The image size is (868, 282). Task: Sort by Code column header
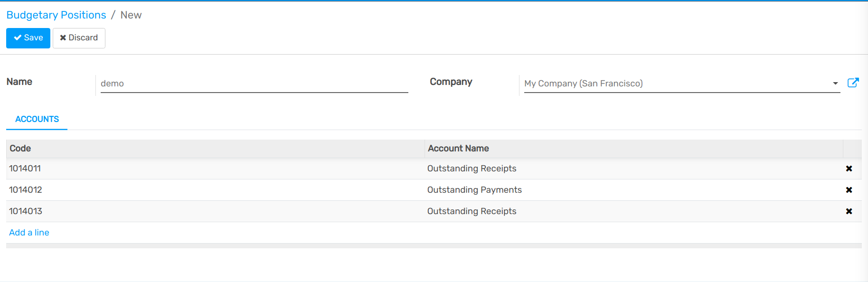[20, 149]
